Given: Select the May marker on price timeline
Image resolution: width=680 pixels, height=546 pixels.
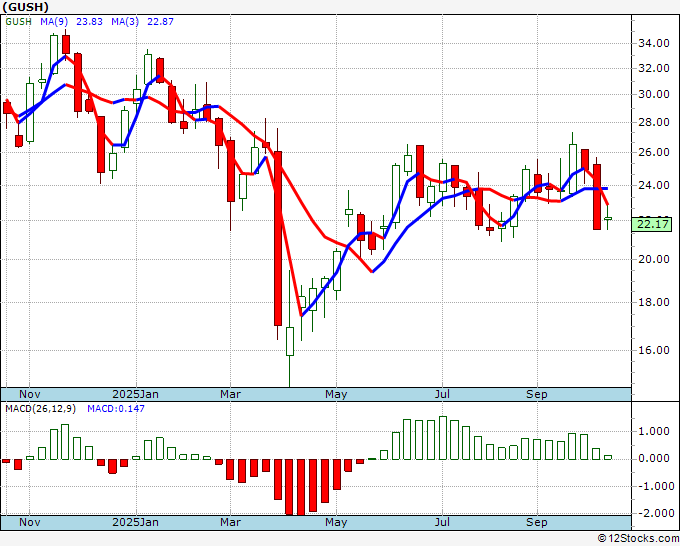Looking at the screenshot, I should pos(336,394).
